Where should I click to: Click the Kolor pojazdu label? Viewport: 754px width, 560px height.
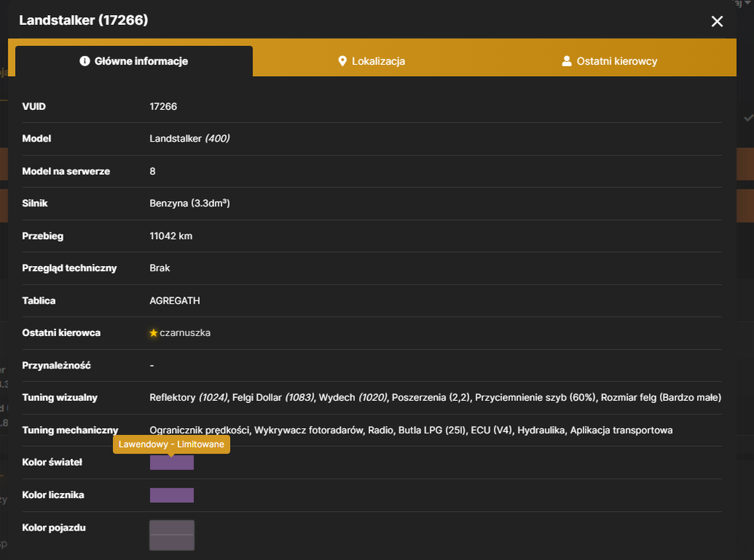tap(54, 528)
